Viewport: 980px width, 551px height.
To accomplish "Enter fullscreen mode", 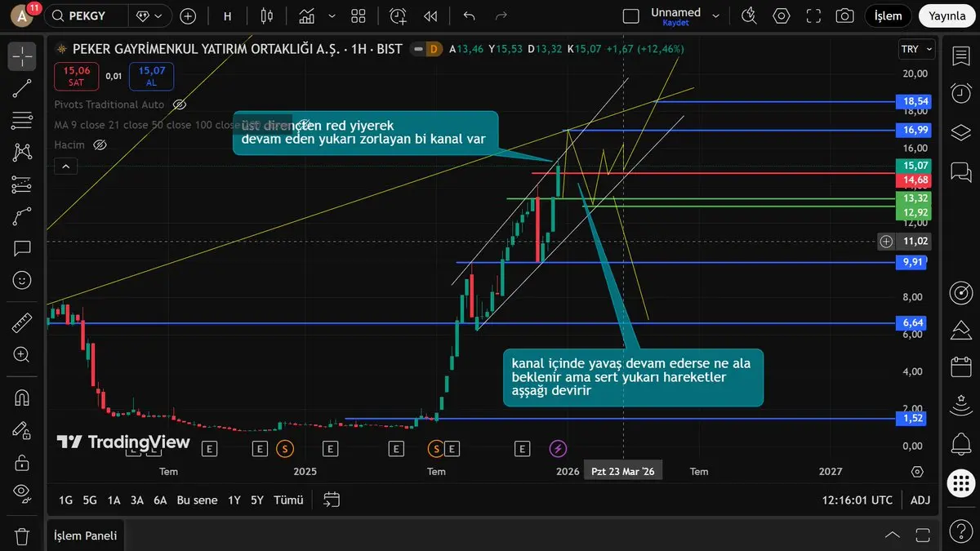I will 813,16.
